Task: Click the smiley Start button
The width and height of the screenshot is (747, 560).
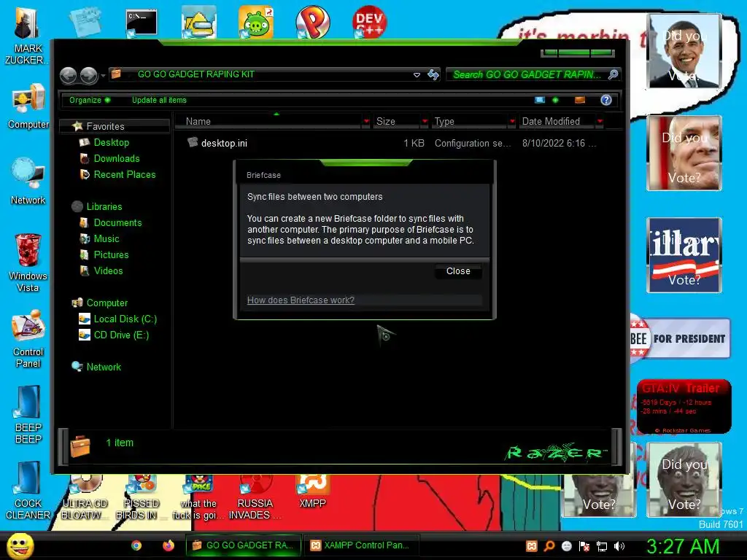Action: point(20,545)
